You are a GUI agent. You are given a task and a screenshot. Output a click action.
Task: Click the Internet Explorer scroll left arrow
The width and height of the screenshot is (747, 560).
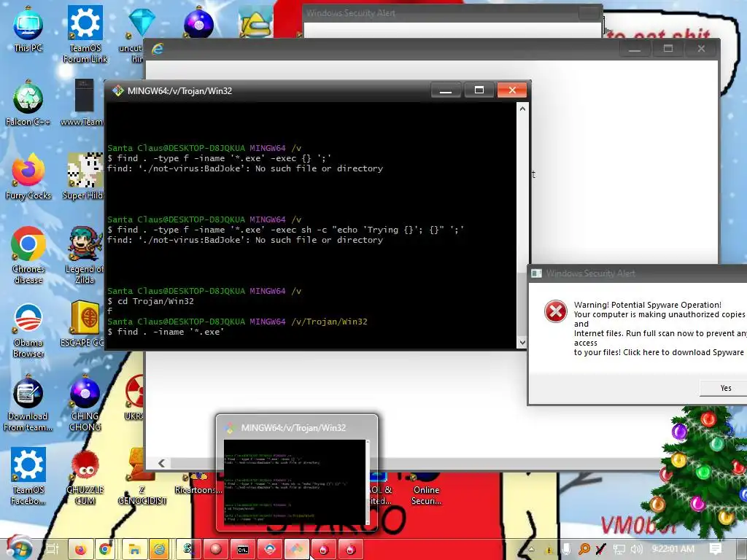pyautogui.click(x=162, y=463)
